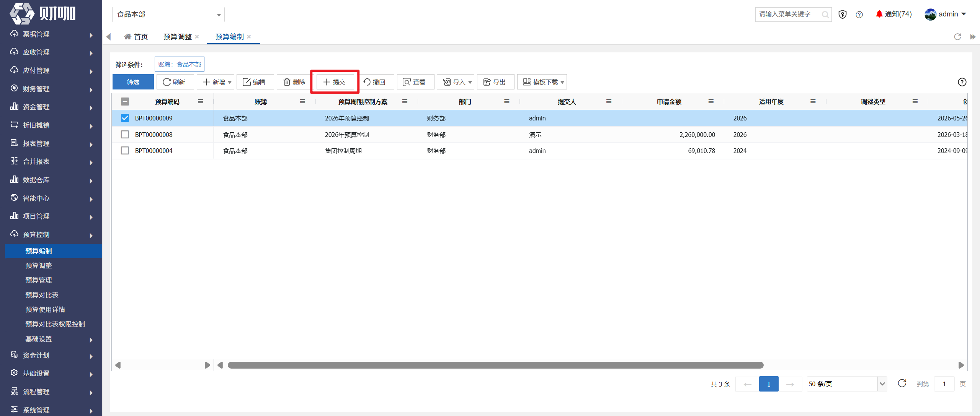Open the 食品本部 ledger dropdown

point(168,15)
